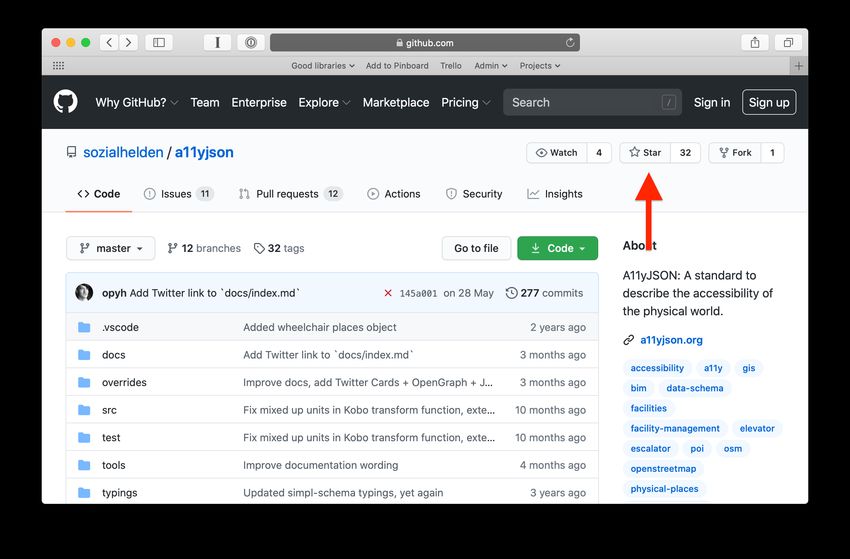Select the Code tab
Screen dimensions: 850x559
pos(99,194)
